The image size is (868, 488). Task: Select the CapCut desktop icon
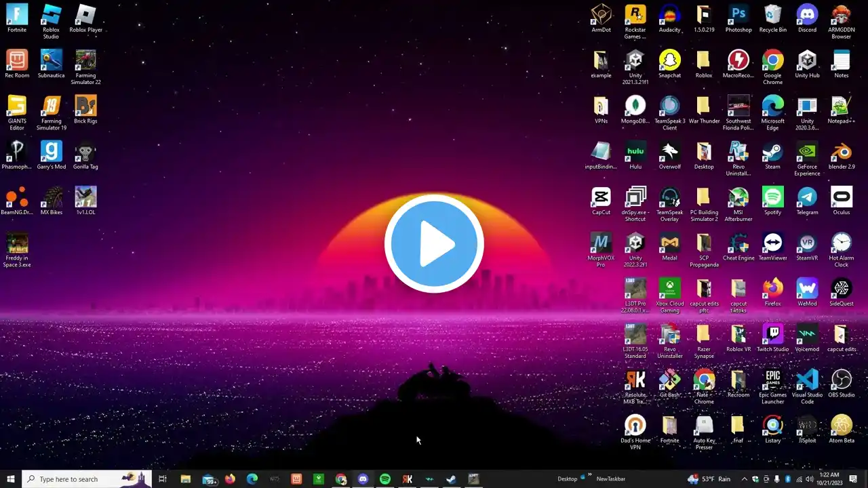click(601, 200)
